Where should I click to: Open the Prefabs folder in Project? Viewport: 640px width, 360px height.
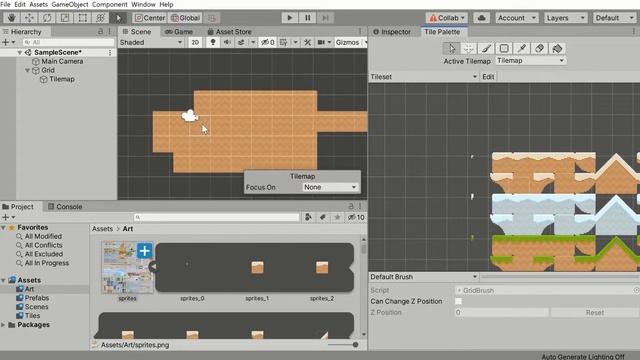pyautogui.click(x=37, y=298)
